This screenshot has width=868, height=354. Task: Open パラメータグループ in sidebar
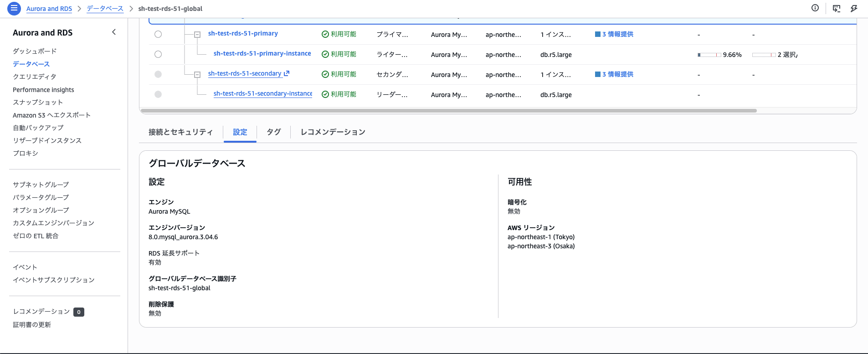[41, 197]
